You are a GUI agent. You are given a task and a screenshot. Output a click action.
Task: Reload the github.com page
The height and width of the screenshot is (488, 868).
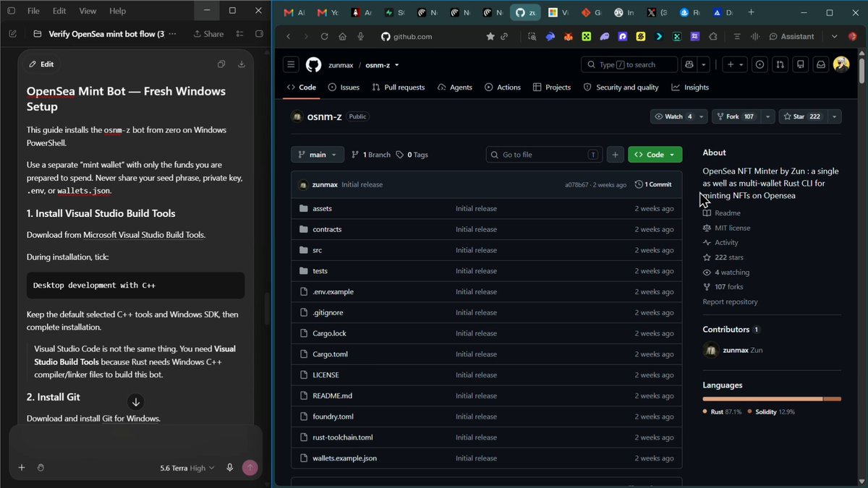tap(323, 36)
